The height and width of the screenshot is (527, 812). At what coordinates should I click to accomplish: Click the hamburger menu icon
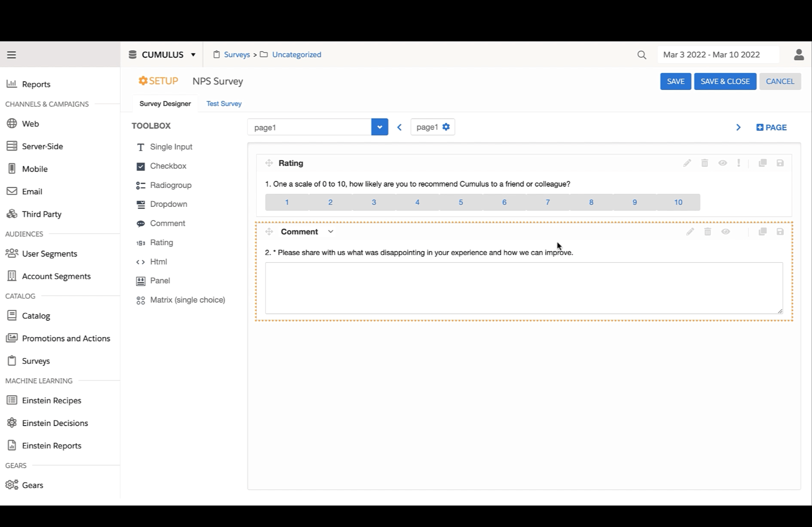pyautogui.click(x=11, y=55)
